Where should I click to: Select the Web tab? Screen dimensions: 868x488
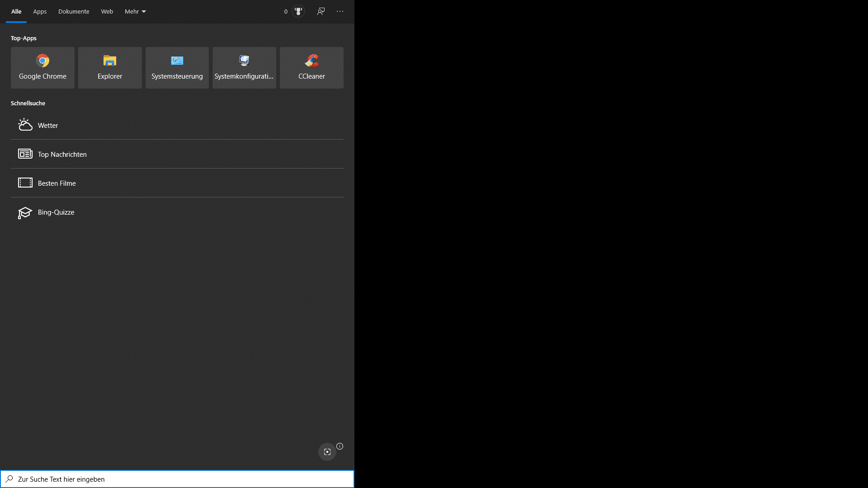107,11
